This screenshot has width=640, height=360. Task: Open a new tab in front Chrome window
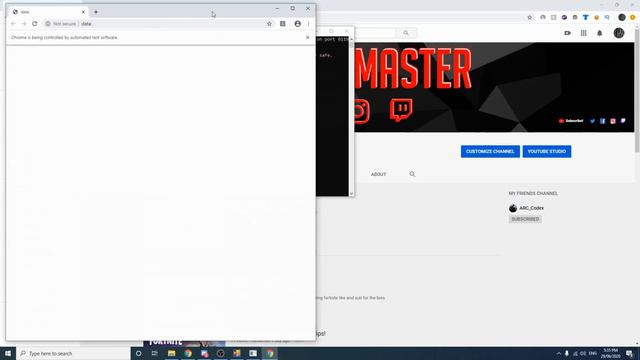point(96,12)
